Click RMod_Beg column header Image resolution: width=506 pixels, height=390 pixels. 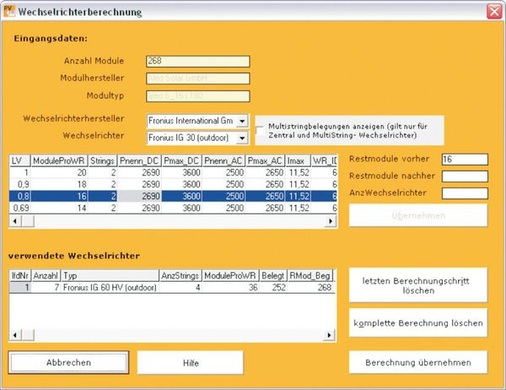click(310, 276)
